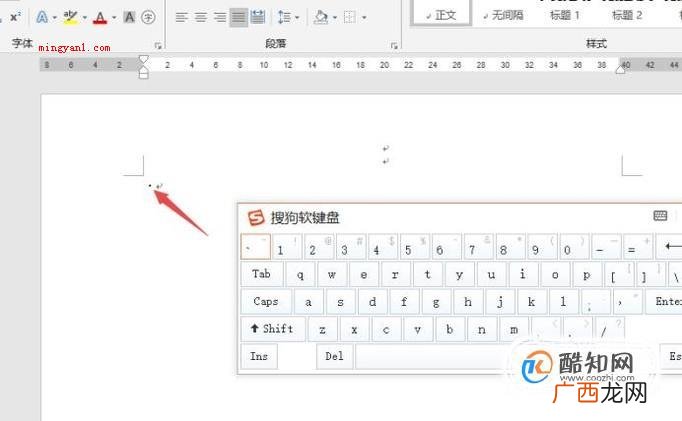Click b key on soft keyboard

pos(450,329)
